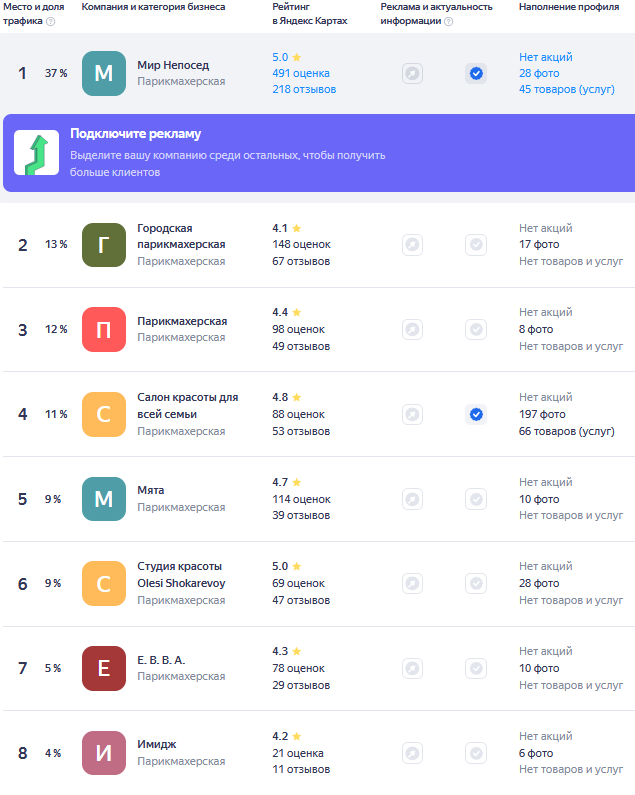Image resolution: width=635 pixels, height=795 pixels.
Task: Click advertising status icon for Салон красоты
Action: [412, 414]
